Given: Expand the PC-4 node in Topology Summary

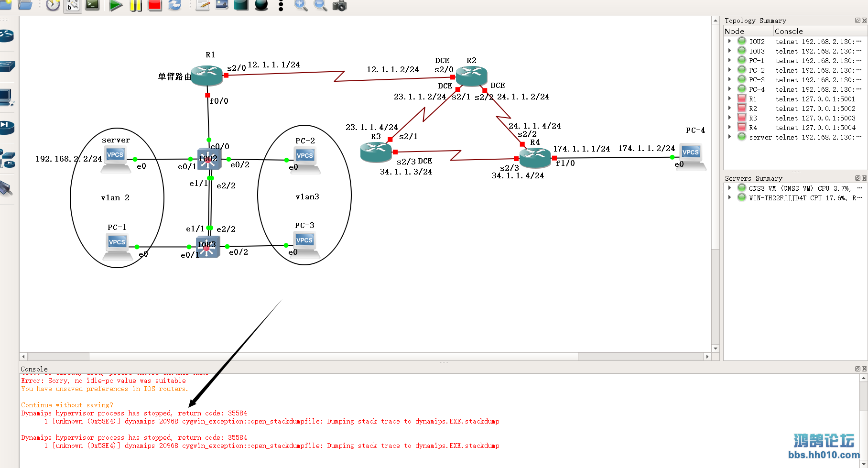Looking at the screenshot, I should click(x=729, y=89).
